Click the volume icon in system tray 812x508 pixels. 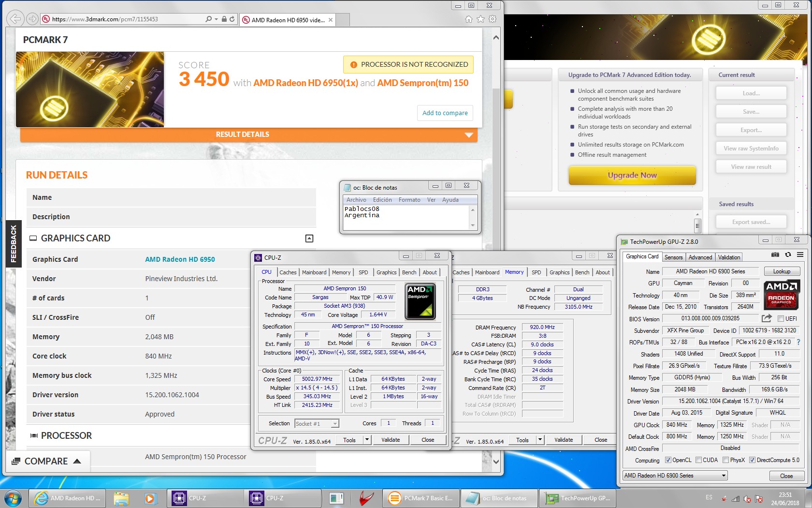pos(747,499)
